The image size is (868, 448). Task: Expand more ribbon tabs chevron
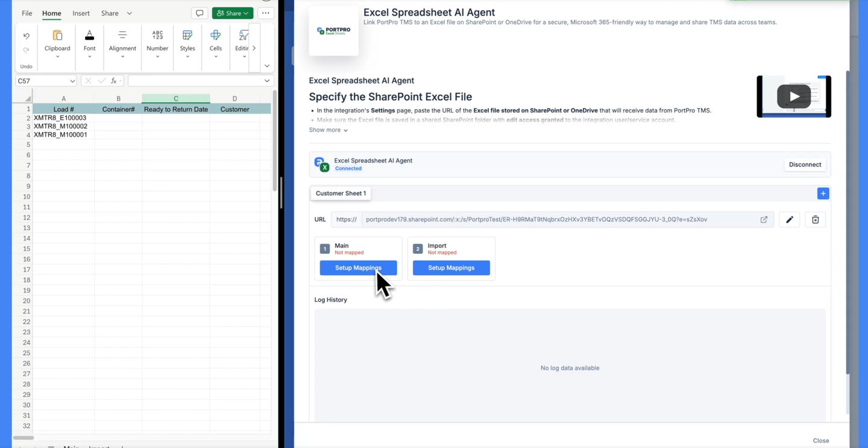click(x=129, y=13)
